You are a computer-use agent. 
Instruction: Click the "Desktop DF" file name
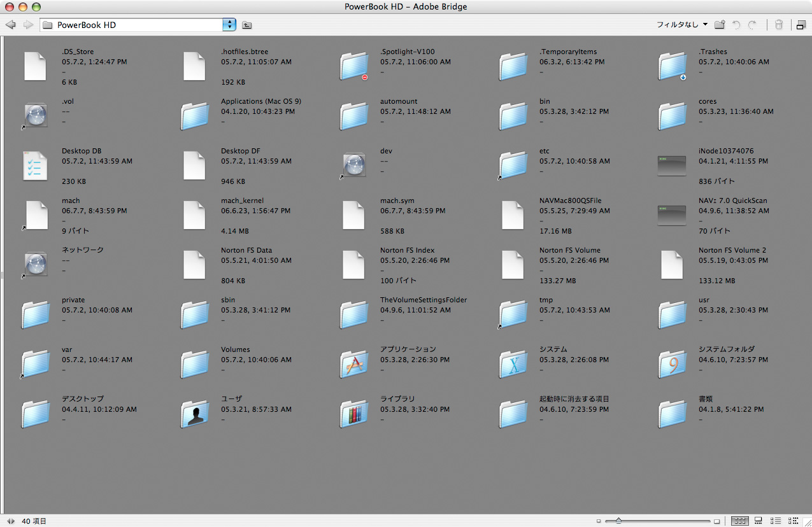[241, 151]
